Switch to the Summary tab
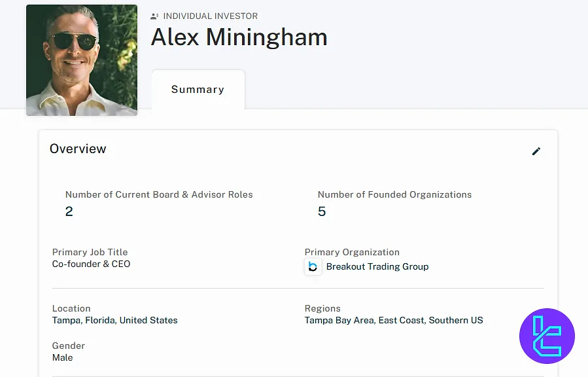 click(x=198, y=89)
